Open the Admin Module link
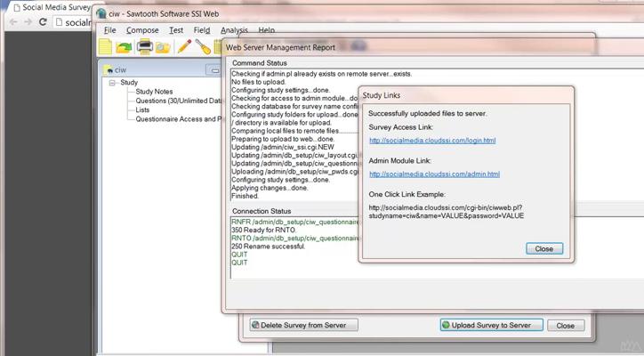Viewport: 644px width, 356px height. tap(434, 174)
